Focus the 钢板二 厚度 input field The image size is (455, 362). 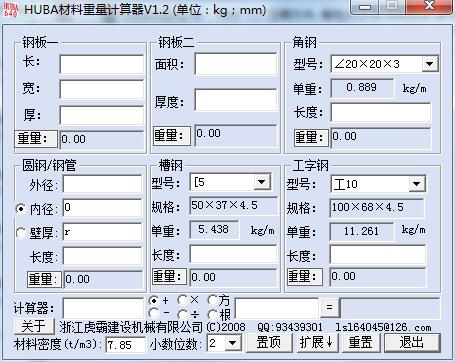point(236,100)
